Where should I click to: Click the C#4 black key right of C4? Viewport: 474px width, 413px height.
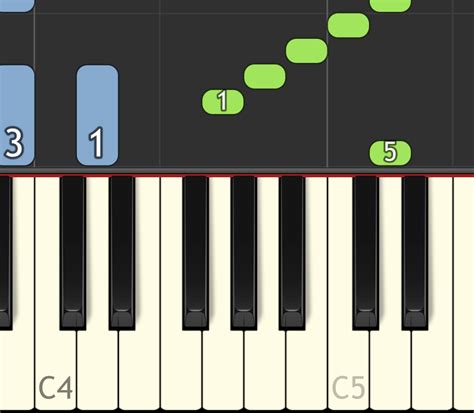(73, 253)
